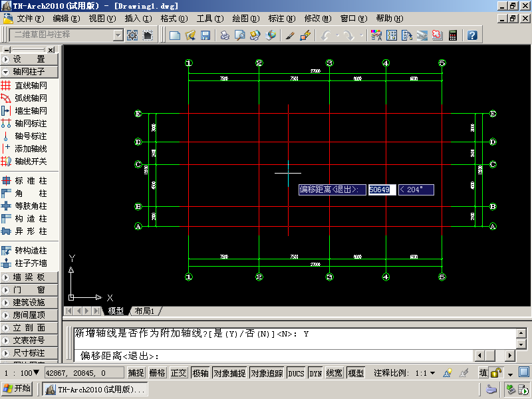Select the 直线轴网 tool

click(x=25, y=86)
